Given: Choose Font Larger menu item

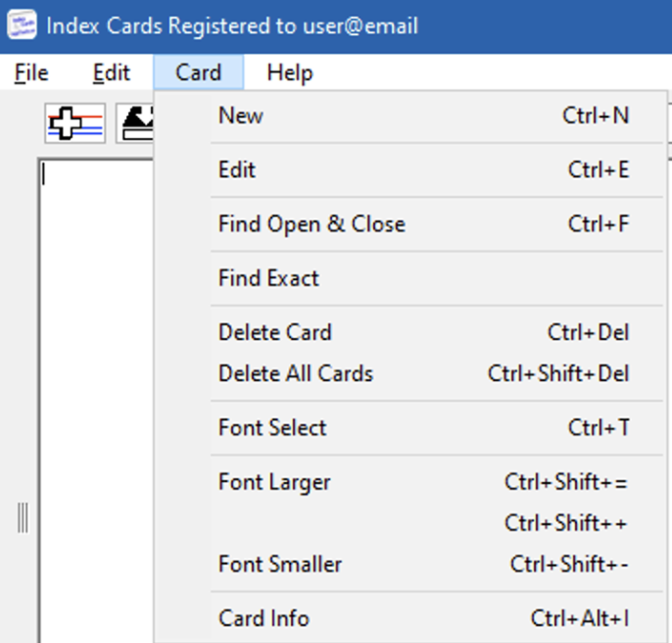Looking at the screenshot, I should [x=410, y=482].
